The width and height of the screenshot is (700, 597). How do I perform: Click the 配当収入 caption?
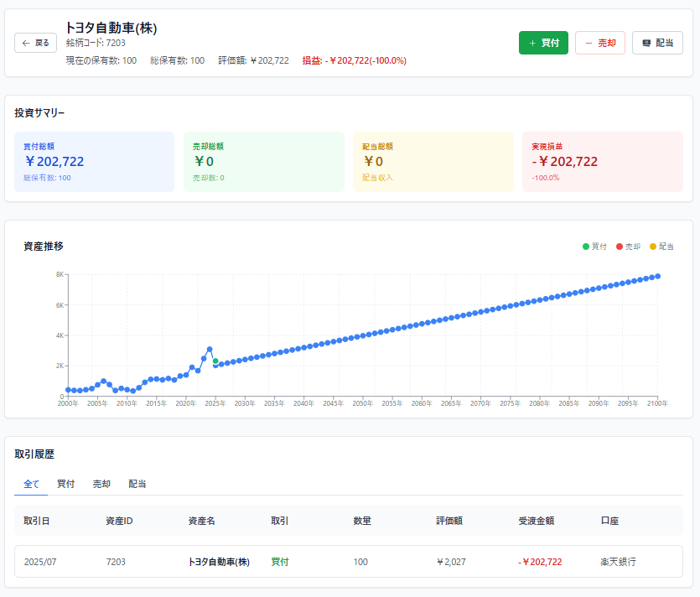pyautogui.click(x=377, y=178)
